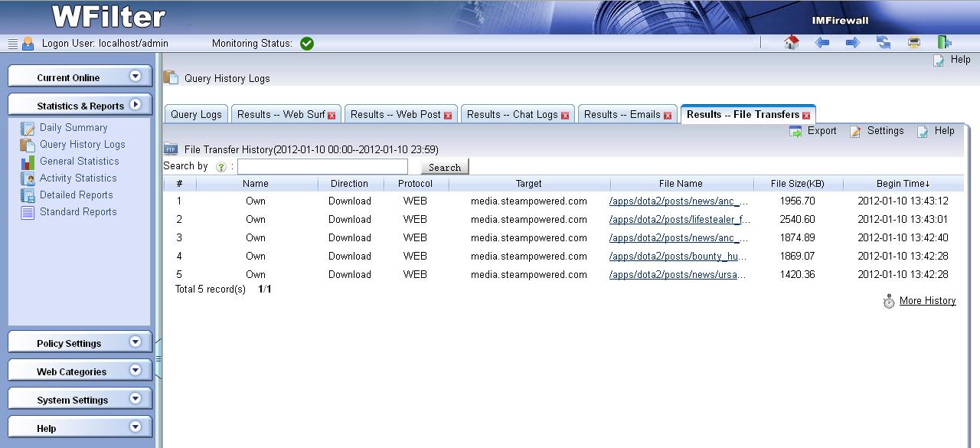Click the forward arrow navigation icon
980x448 pixels.
852,43
